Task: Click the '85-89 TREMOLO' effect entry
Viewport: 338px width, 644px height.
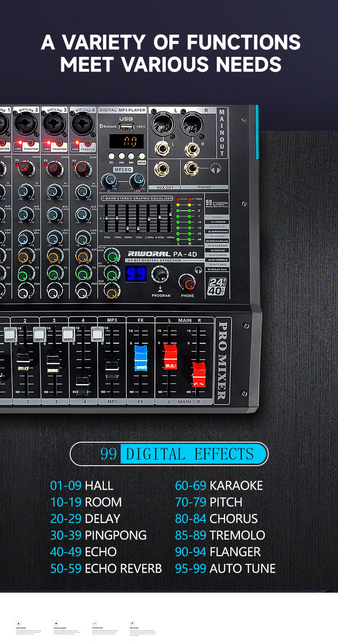Action: (x=220, y=535)
